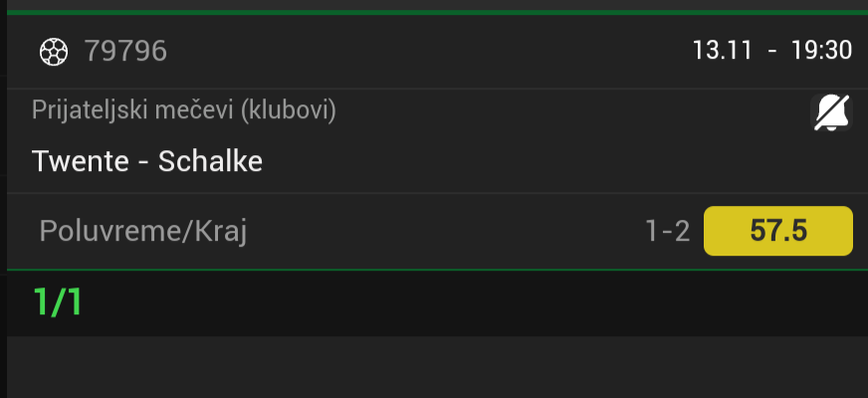Click the green bar at the top
868x398 pixels.
point(434,12)
